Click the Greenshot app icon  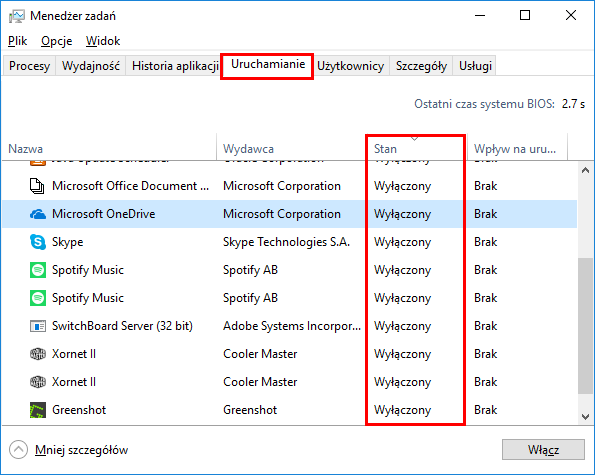tap(38, 410)
